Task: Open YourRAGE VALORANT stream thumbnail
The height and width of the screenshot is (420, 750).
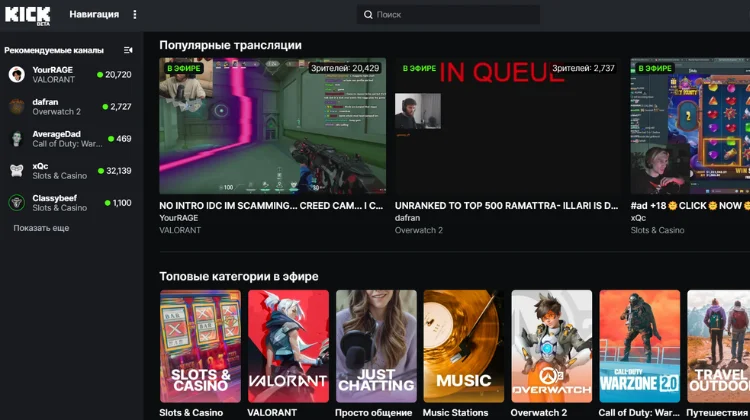Action: click(273, 126)
